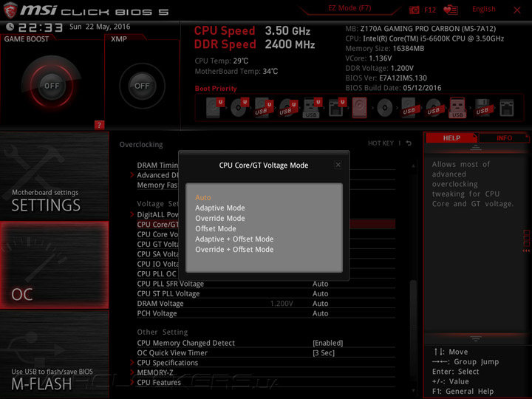Choose Adaptive + Offset Mode option

[x=234, y=239]
